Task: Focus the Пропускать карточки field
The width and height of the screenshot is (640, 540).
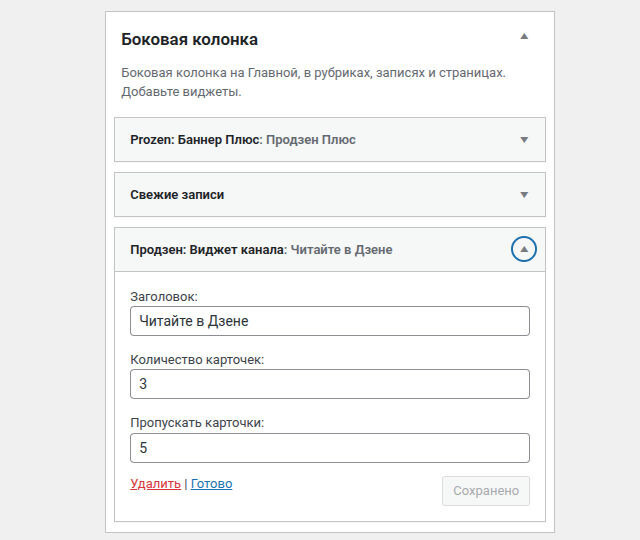Action: click(x=330, y=448)
